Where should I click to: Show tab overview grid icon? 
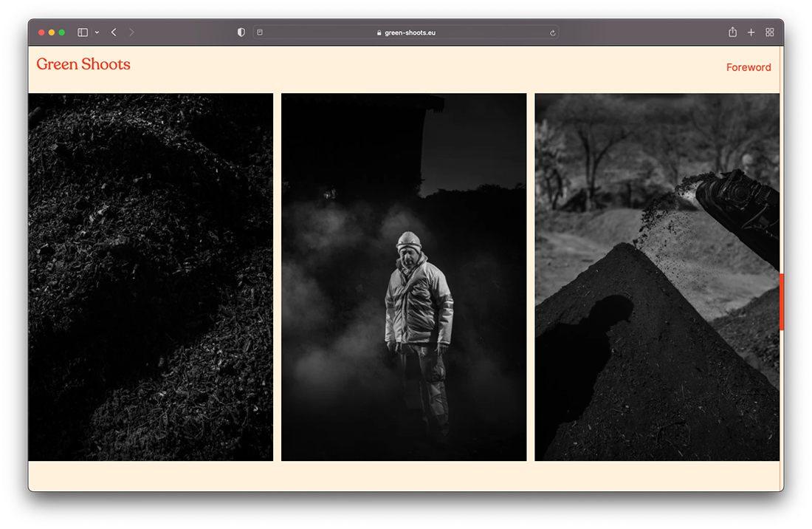769,32
